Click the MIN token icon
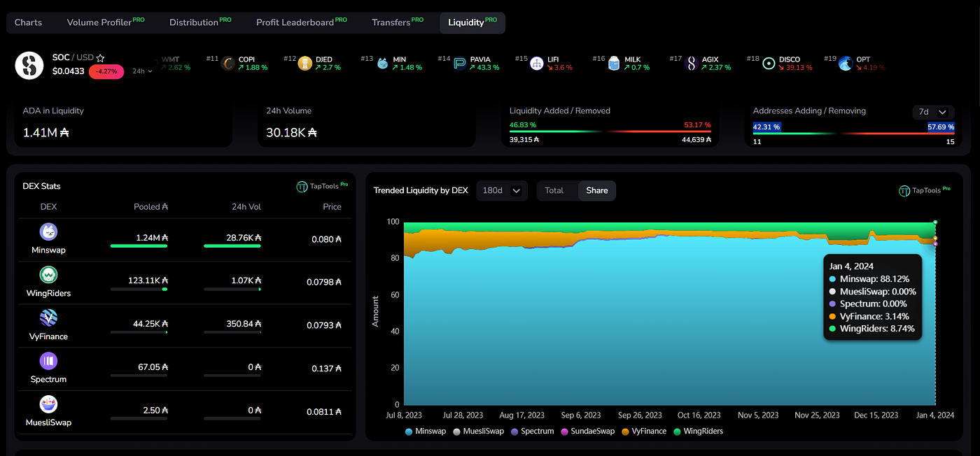Viewport: 980px width, 456px height. [382, 64]
